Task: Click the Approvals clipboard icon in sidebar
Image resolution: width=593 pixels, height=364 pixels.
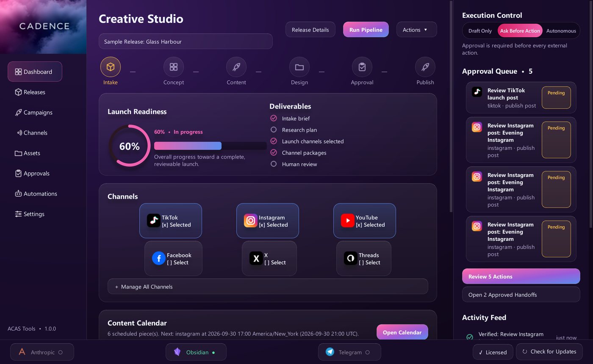Action: pyautogui.click(x=18, y=173)
